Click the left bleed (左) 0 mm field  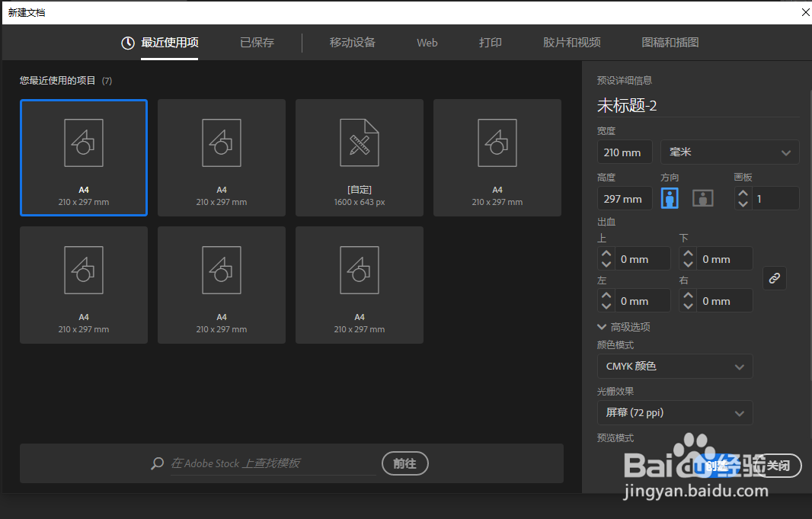click(643, 301)
